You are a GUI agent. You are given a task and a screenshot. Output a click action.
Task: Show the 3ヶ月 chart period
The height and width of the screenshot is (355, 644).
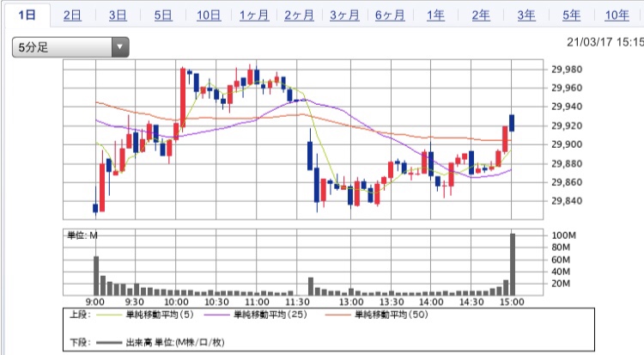[344, 15]
